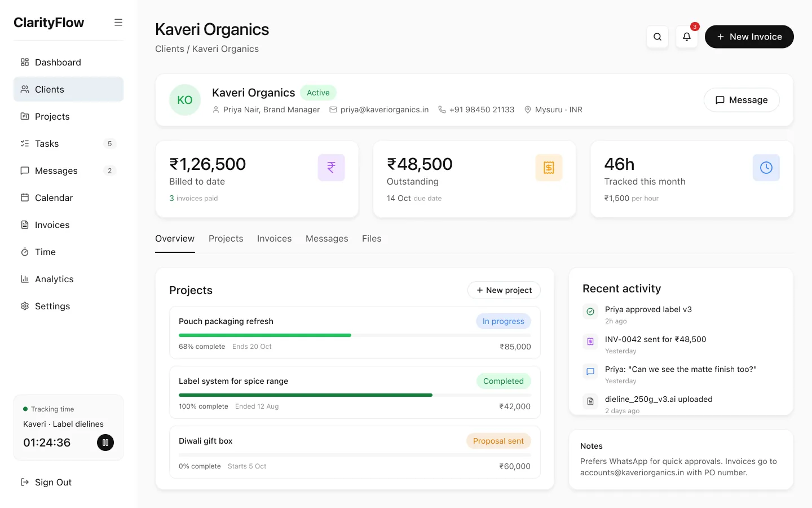The height and width of the screenshot is (508, 812).
Task: Open Invoices in the sidebar
Action: click(x=68, y=225)
